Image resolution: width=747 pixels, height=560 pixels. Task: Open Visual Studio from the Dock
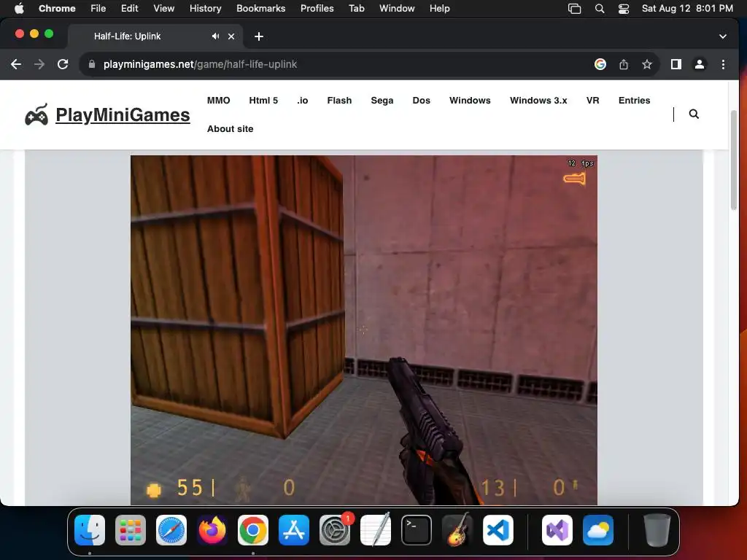557,530
